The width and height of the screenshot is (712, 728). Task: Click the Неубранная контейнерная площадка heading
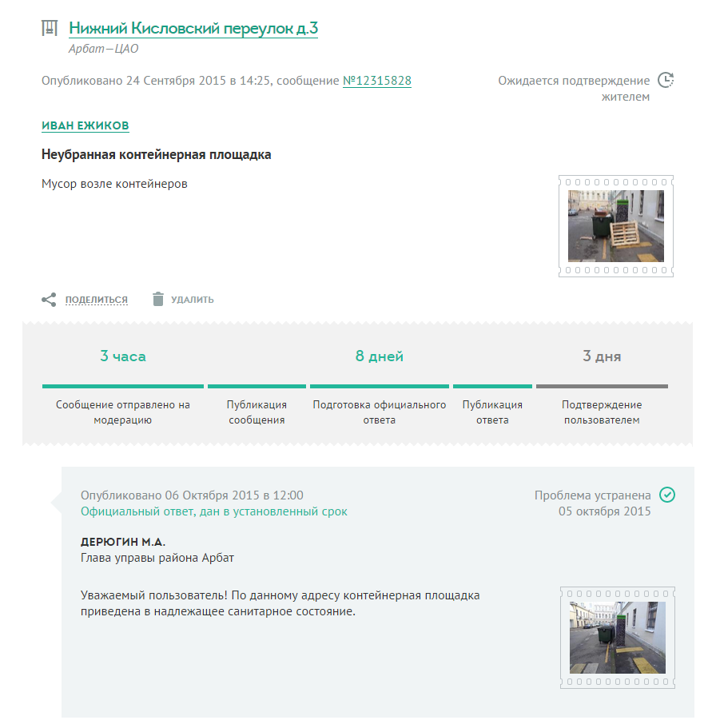point(157,154)
